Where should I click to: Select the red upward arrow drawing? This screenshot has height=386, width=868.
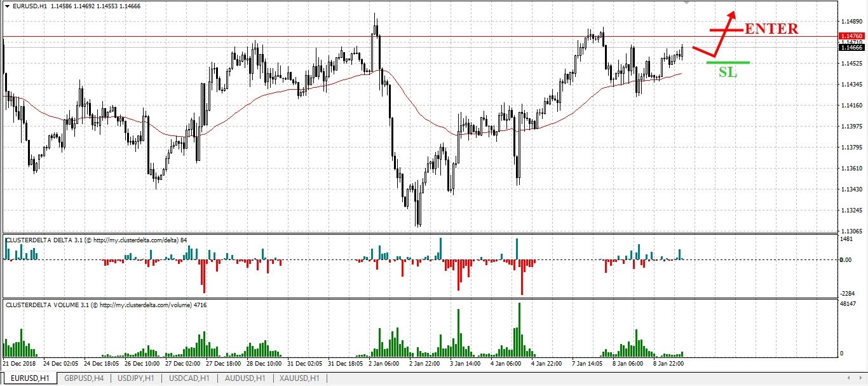click(x=714, y=34)
